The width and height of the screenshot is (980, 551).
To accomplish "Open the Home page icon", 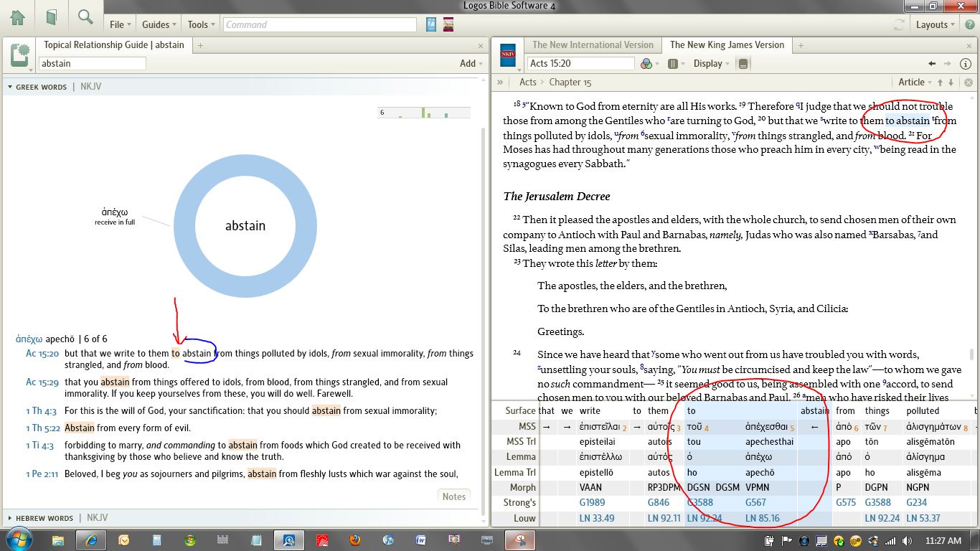I will tap(17, 18).
